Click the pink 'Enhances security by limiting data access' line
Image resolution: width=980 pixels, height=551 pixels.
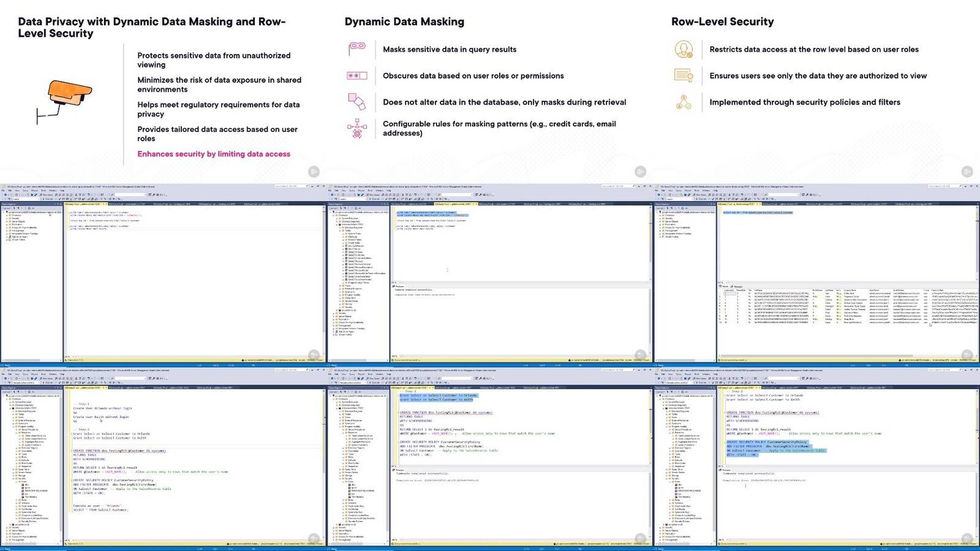(214, 154)
